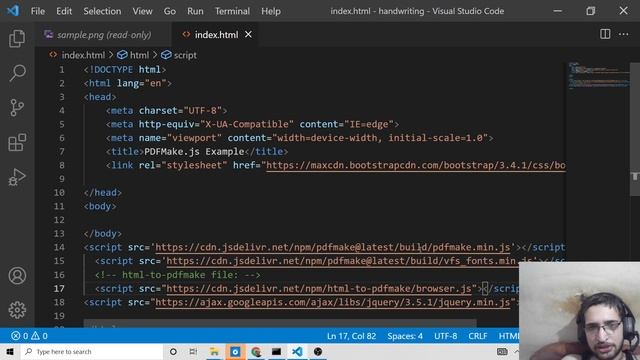This screenshot has width=640, height=360.
Task: Open the Selection menu
Action: pos(102,11)
